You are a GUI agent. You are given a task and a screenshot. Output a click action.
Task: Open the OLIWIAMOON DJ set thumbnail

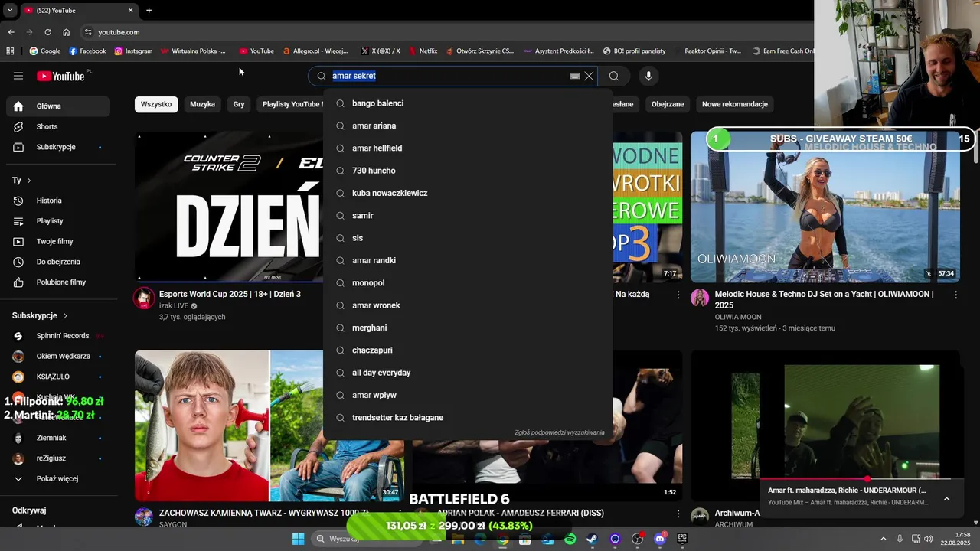coord(825,207)
